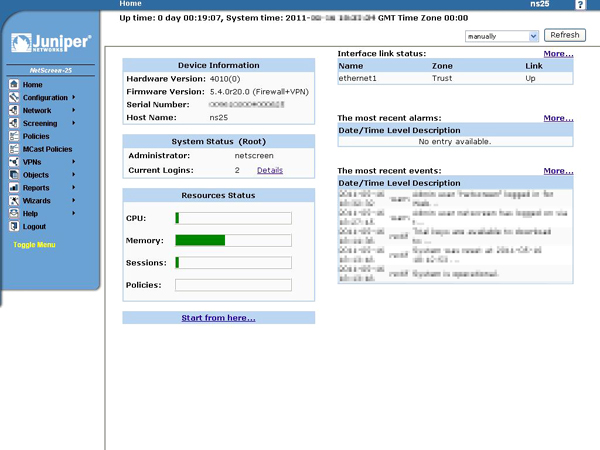Open the Reports menu item

point(36,188)
